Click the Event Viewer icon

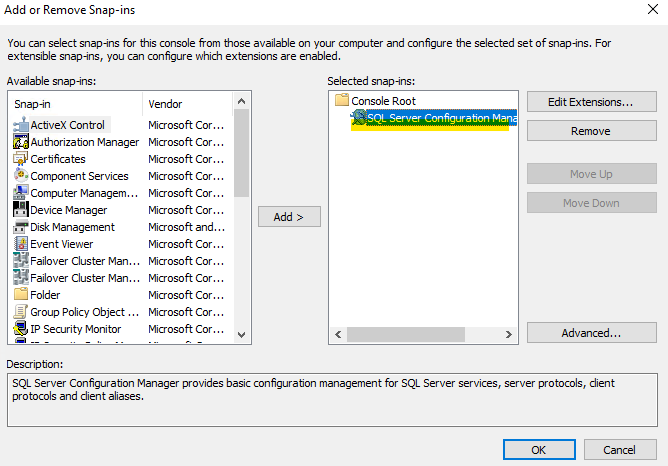(21, 244)
